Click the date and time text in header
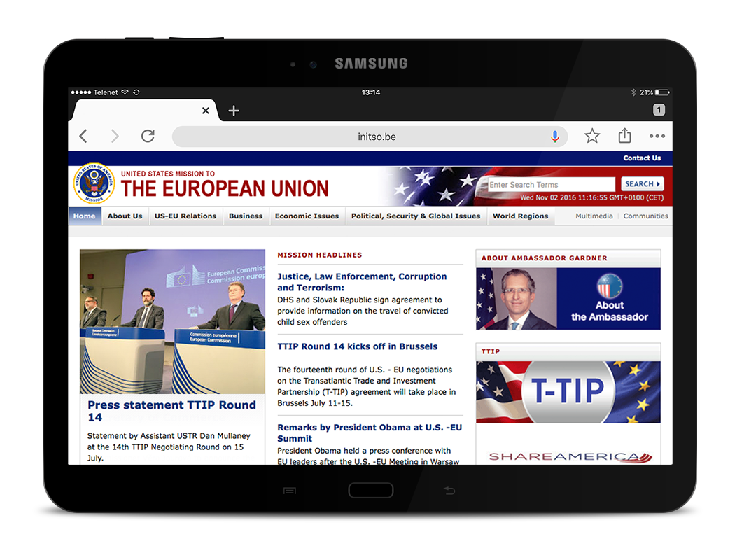 [x=592, y=198]
